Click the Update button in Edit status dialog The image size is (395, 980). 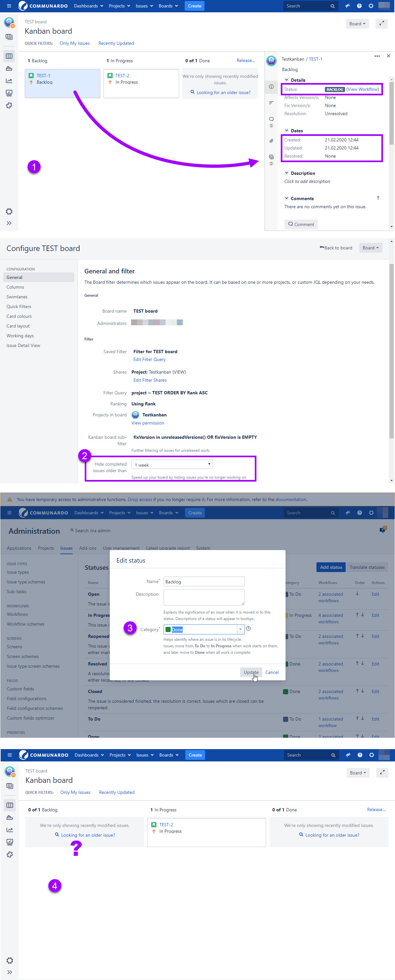251,672
